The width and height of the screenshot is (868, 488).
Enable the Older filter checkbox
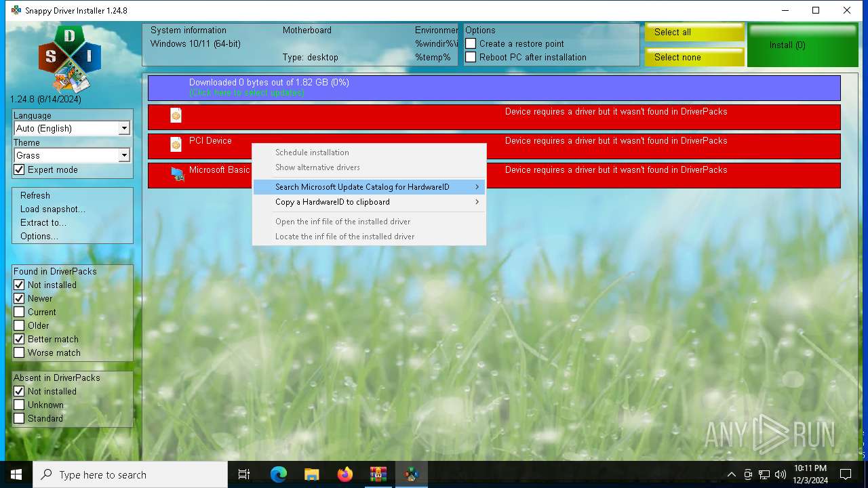[19, 325]
